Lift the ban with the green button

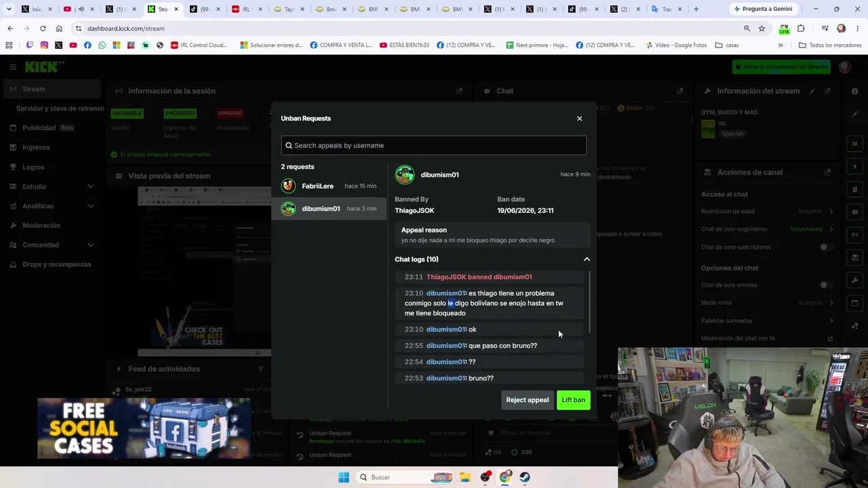pos(573,400)
